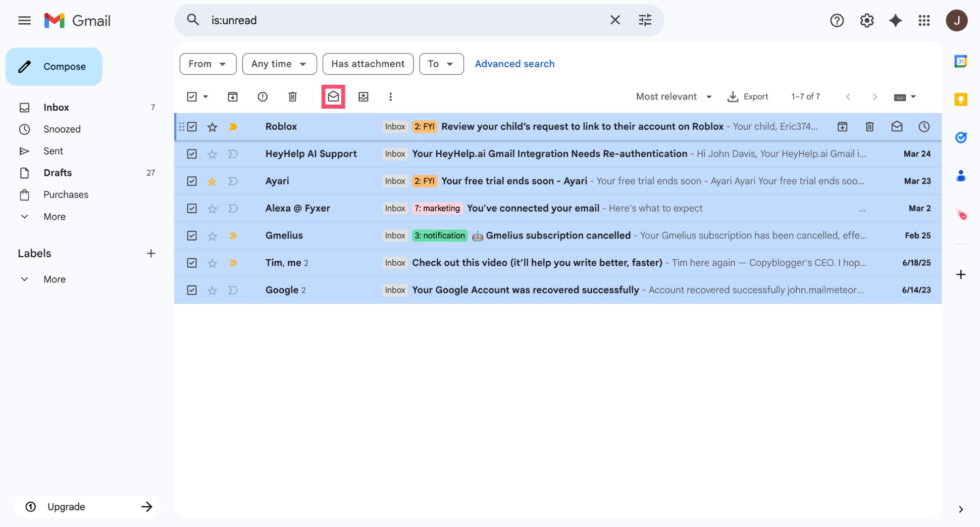Uncheck the HeyHelp AI Support checkbox
This screenshot has width=980, height=527.
tap(192, 154)
